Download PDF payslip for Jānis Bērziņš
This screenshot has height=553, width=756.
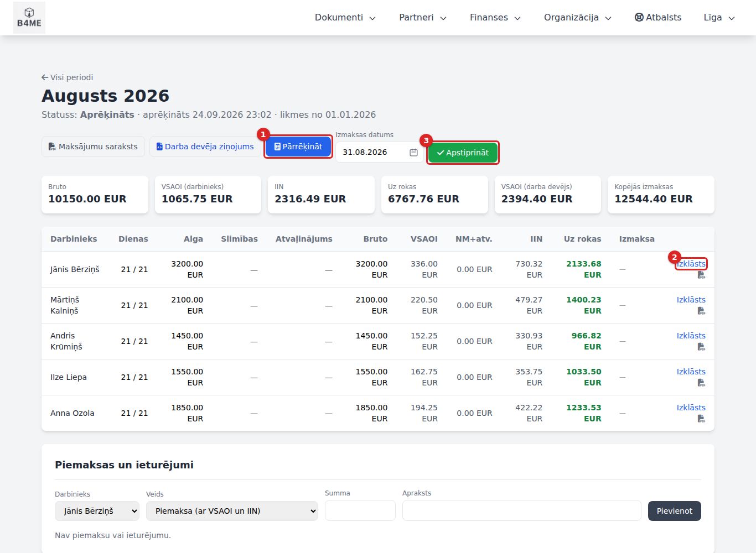tap(701, 275)
